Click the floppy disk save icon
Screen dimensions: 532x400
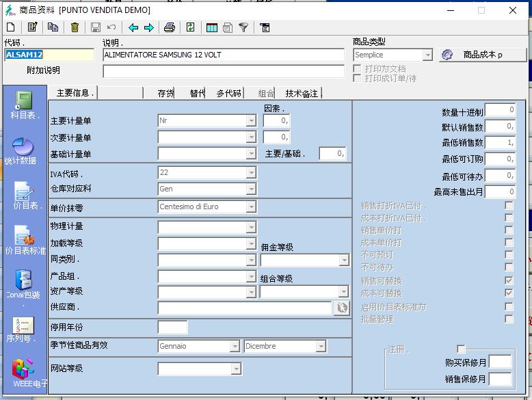click(x=96, y=27)
